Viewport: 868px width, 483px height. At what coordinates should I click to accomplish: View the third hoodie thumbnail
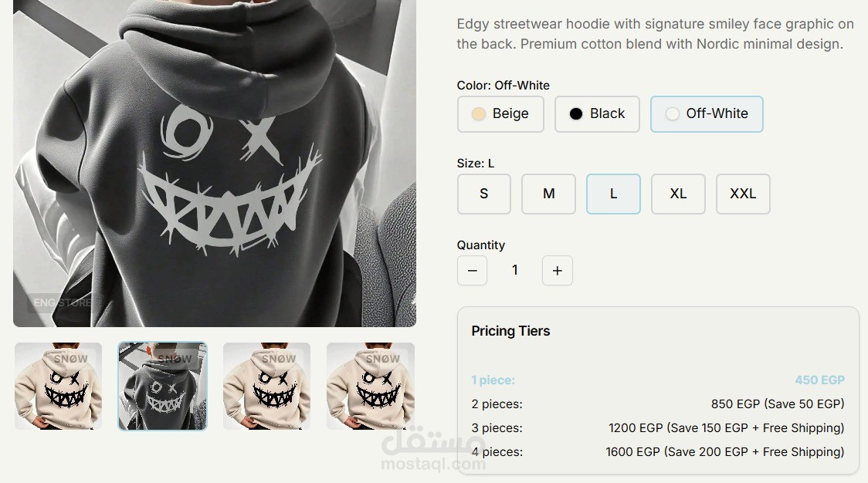tap(267, 387)
